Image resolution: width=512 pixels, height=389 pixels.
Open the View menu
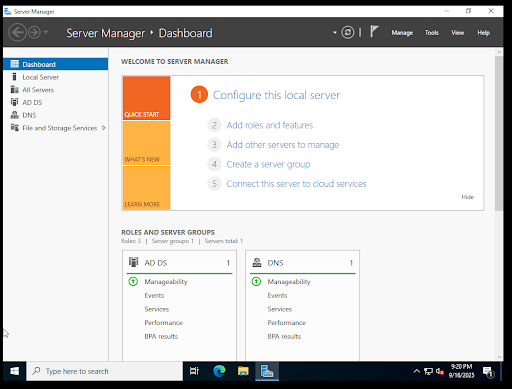point(457,33)
